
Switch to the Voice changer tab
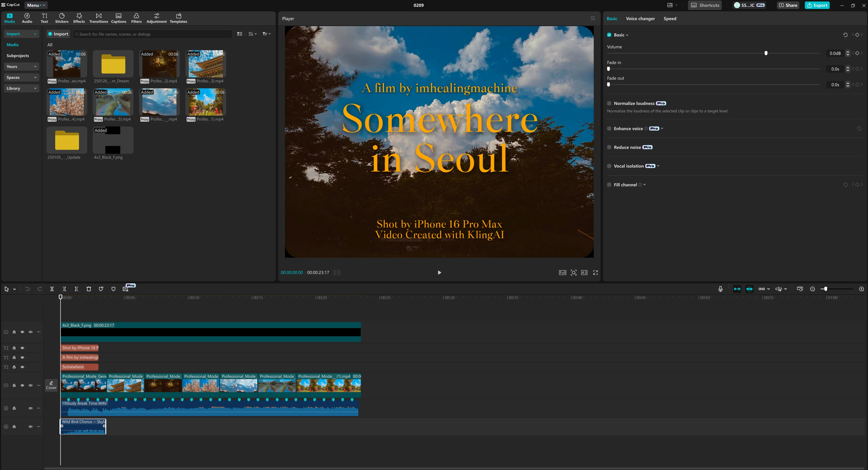pyautogui.click(x=640, y=19)
